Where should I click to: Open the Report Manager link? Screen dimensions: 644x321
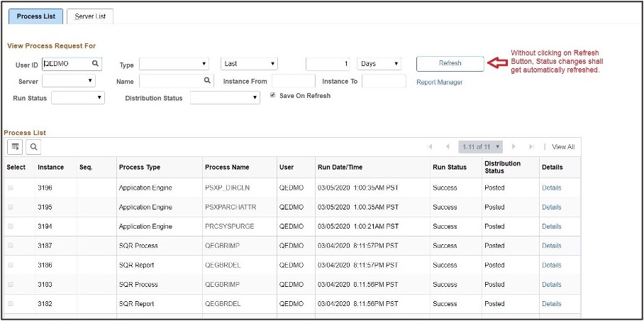click(440, 82)
